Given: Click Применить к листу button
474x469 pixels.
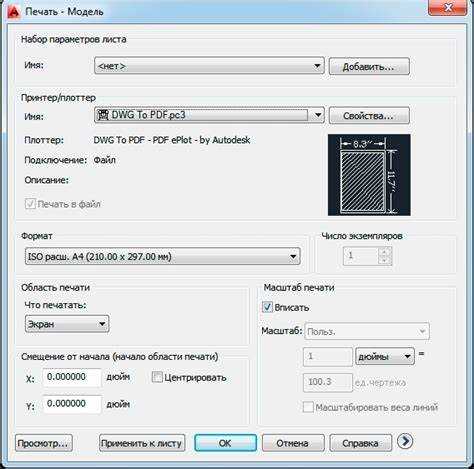Looking at the screenshot, I should coord(142,443).
